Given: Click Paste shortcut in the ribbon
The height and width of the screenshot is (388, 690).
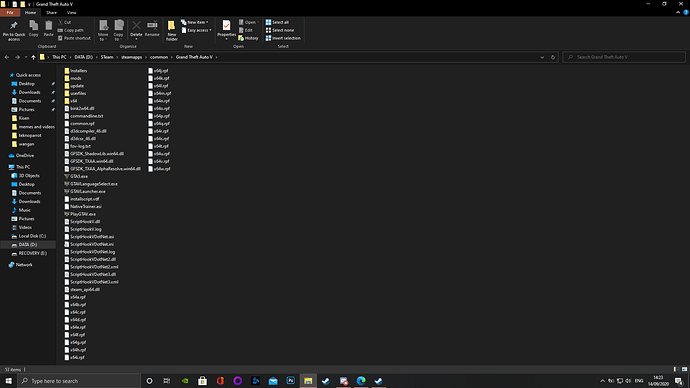Looking at the screenshot, I should [74, 38].
